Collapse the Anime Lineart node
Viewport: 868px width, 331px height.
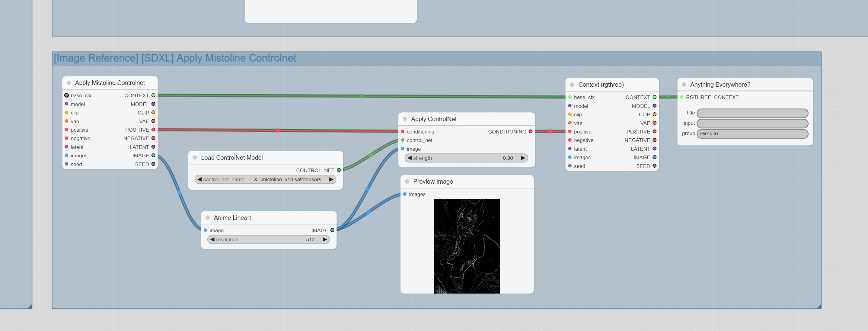tap(208, 218)
